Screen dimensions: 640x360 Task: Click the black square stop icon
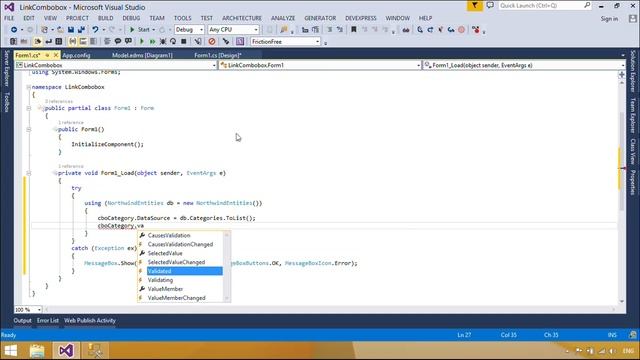point(184,42)
